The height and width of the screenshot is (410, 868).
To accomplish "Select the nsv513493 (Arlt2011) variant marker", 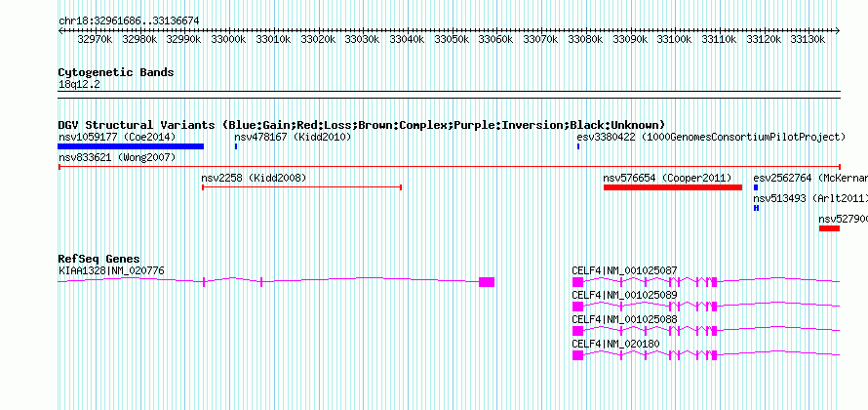I will 756,208.
